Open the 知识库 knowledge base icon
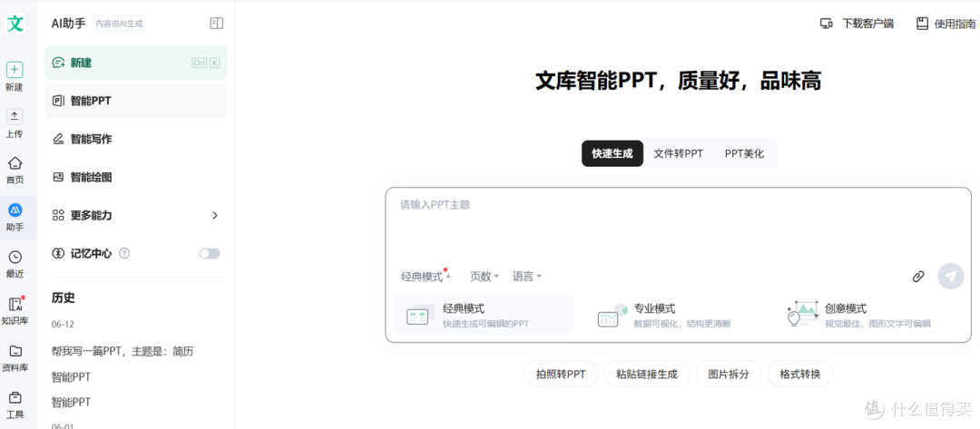Viewport: 980px width, 429px height. [15, 304]
